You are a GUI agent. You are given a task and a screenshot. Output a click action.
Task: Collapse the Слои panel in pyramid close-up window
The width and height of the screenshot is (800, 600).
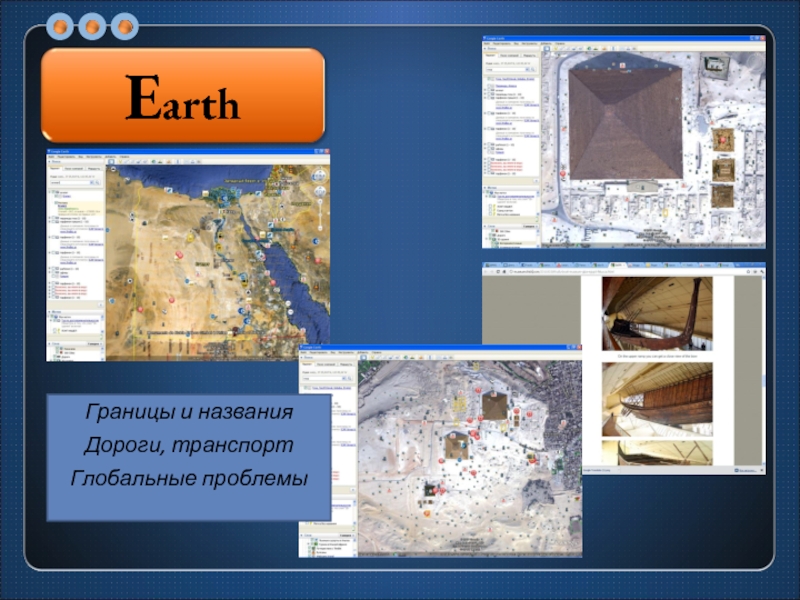(485, 227)
